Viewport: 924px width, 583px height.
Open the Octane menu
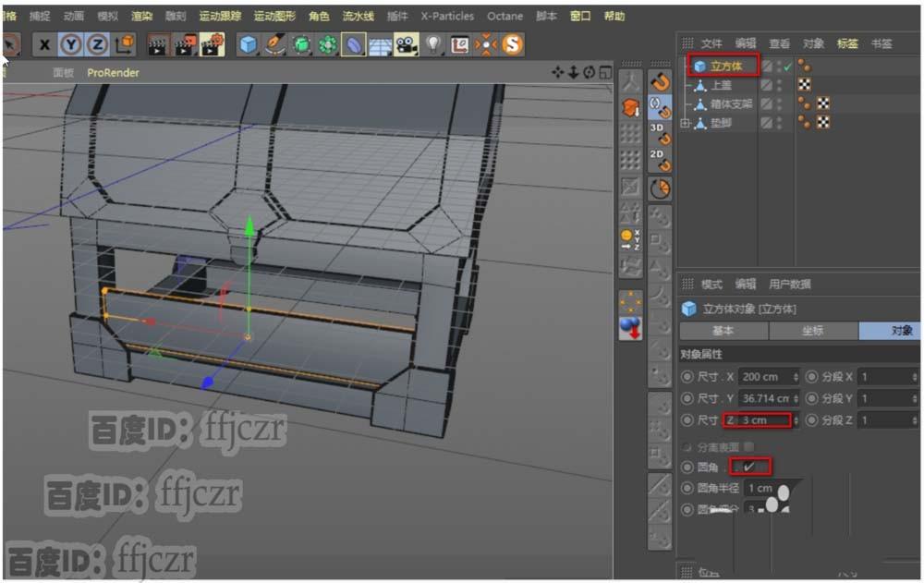click(x=505, y=16)
